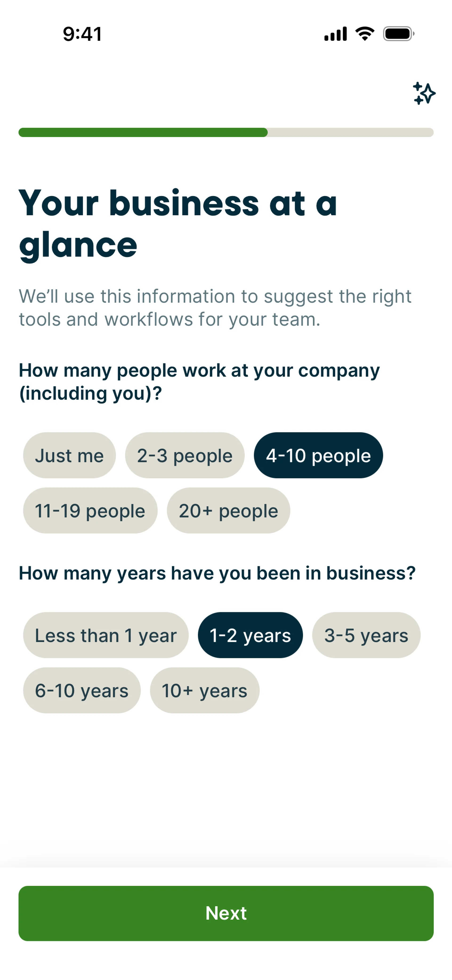This screenshot has width=452, height=980.
Task: Pick the "6-10 years" chip
Action: tap(82, 690)
